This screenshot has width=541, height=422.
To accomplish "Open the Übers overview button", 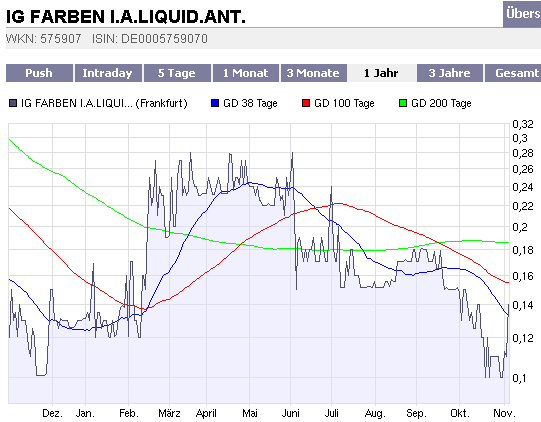I will tap(522, 14).
